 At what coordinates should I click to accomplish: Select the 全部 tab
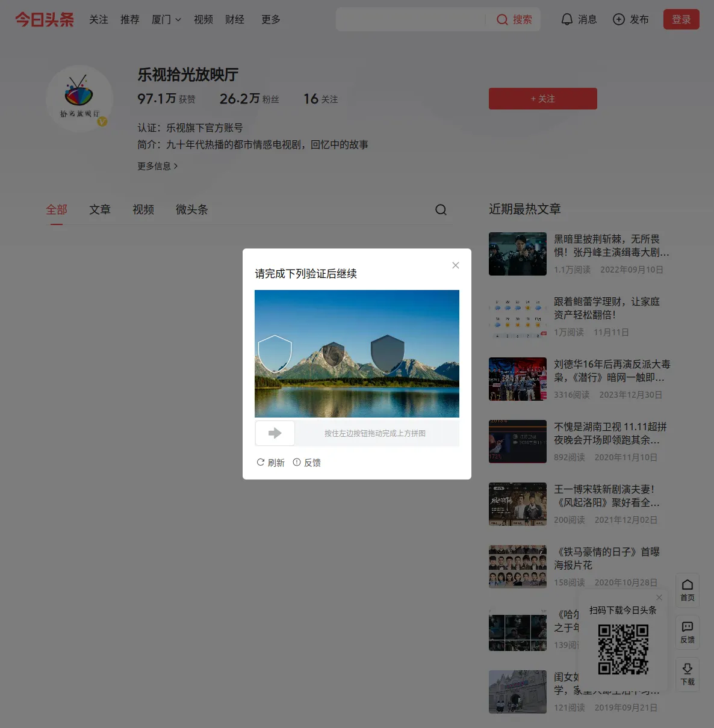pos(57,209)
